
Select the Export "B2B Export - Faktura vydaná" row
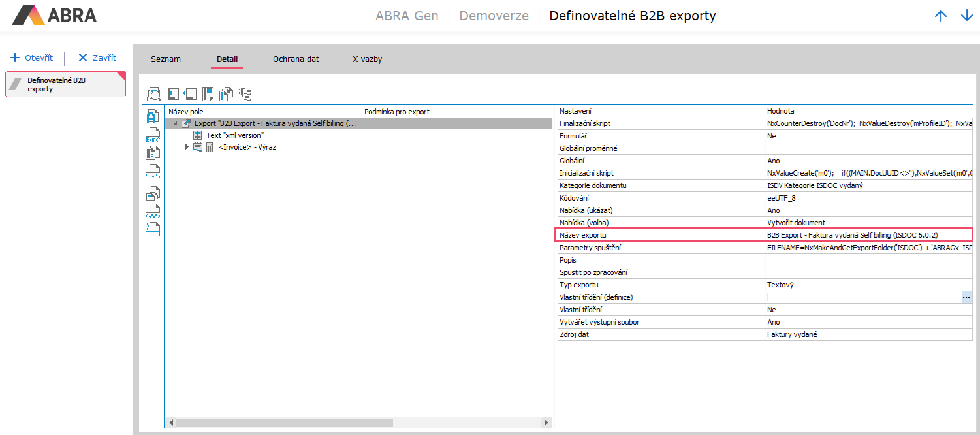[x=359, y=123]
